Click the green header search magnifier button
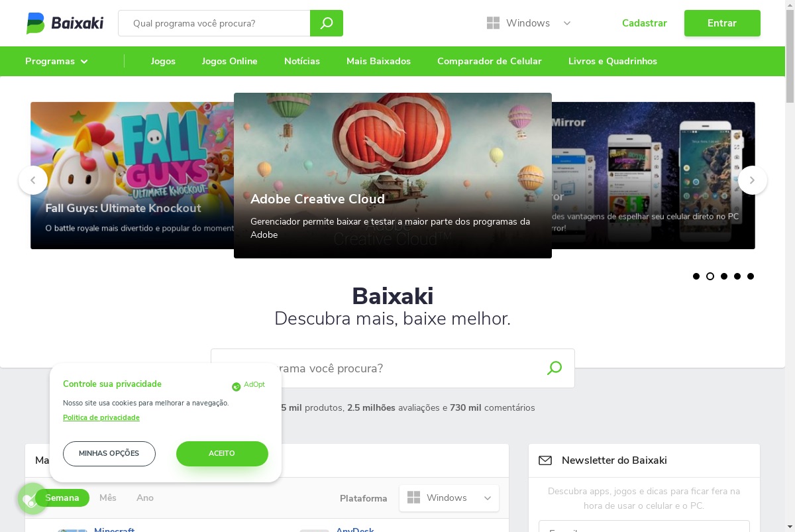This screenshot has height=532, width=795. tap(327, 23)
